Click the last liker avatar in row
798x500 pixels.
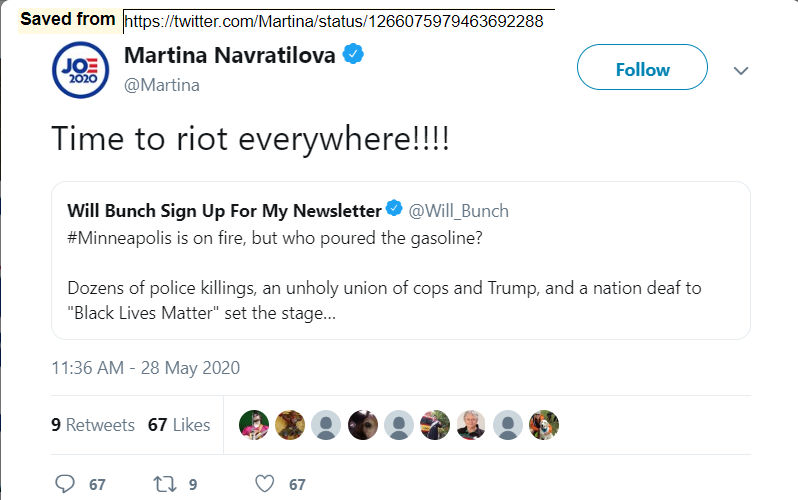pos(543,425)
